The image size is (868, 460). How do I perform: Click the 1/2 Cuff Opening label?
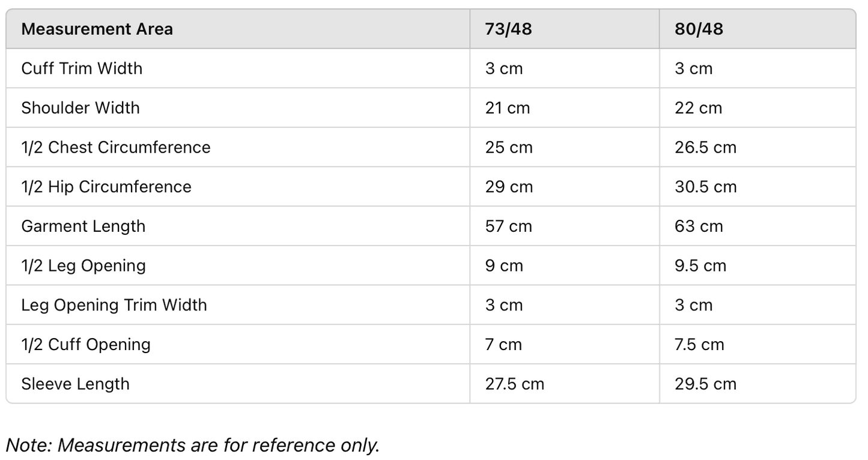point(86,345)
